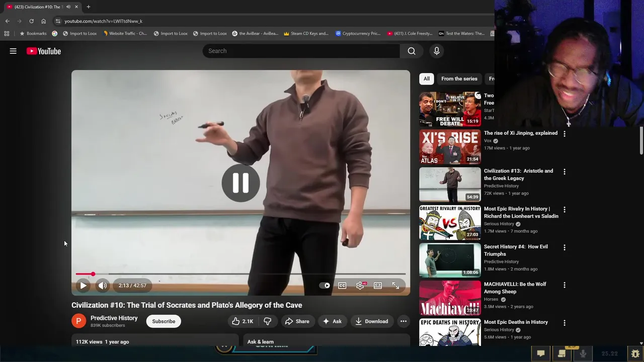The image size is (644, 362).
Task: Open the Predictive History channel name link
Action: click(x=114, y=318)
